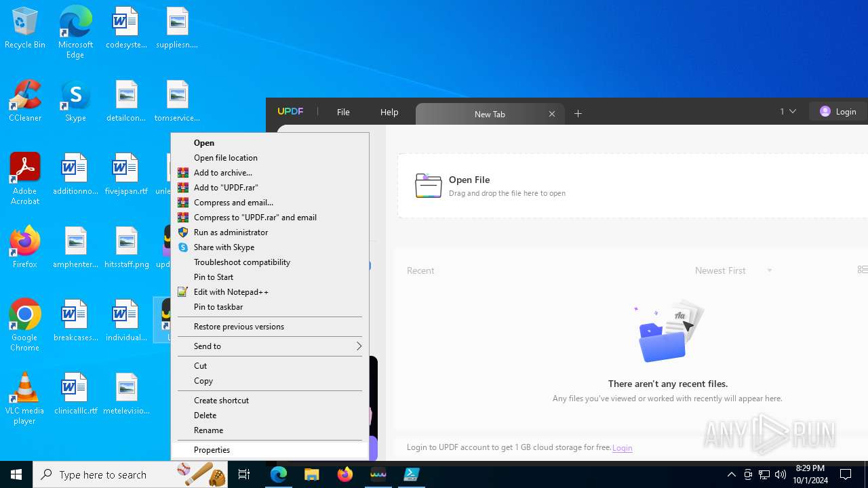Viewport: 868px width, 488px height.
Task: Open the volume control in system tray
Action: (781, 474)
